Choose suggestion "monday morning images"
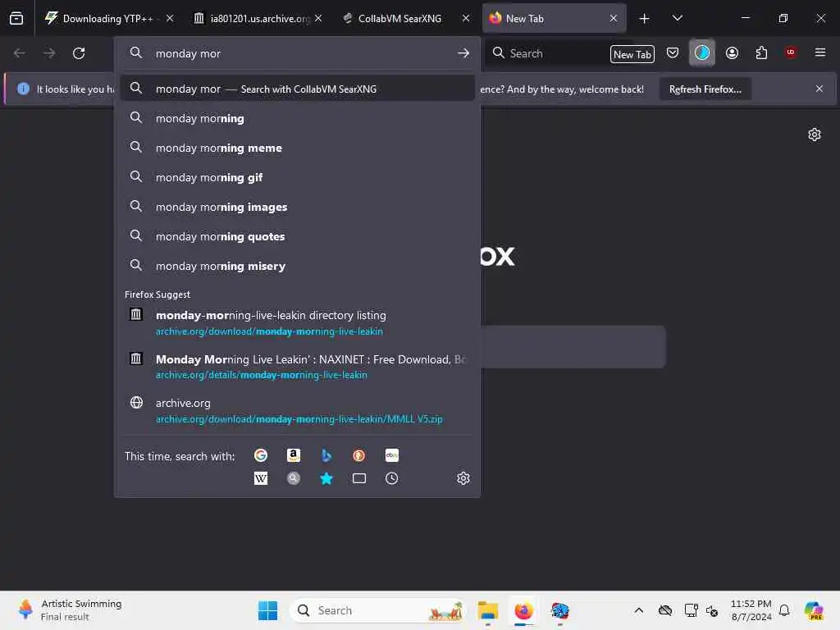The image size is (840, 630). tap(297, 207)
